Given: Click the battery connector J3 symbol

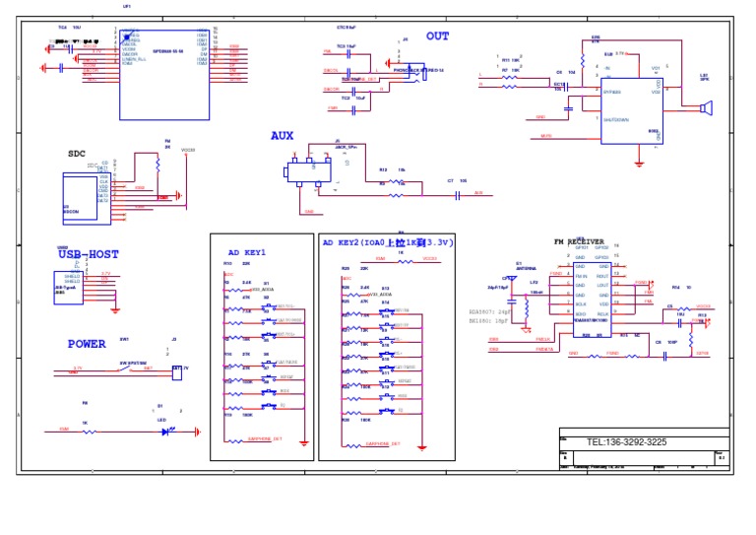Looking at the screenshot, I should pos(177,372).
